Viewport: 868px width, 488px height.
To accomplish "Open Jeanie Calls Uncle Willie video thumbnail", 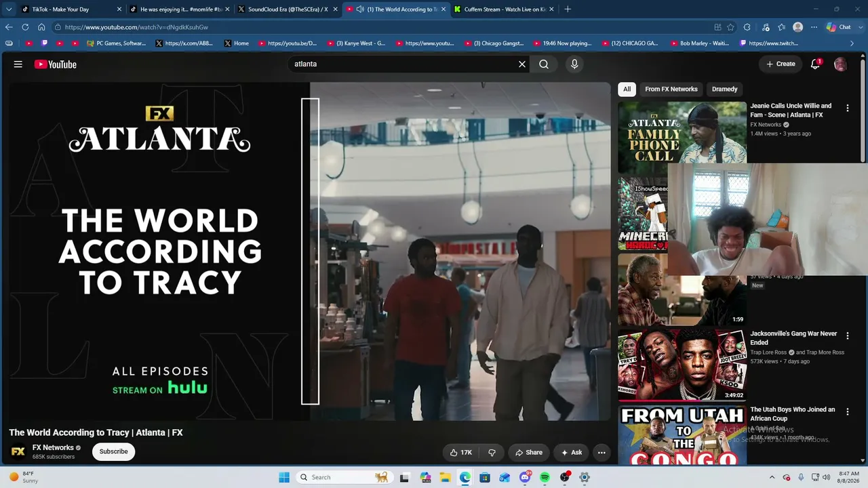I will coord(682,138).
